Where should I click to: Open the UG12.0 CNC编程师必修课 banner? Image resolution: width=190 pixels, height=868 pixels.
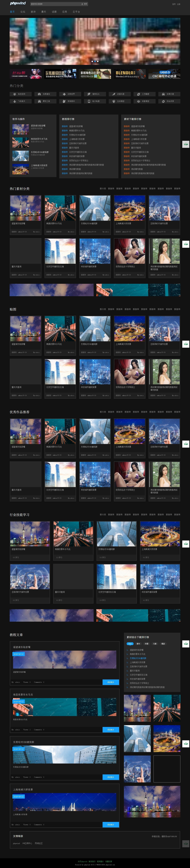[164, 74]
